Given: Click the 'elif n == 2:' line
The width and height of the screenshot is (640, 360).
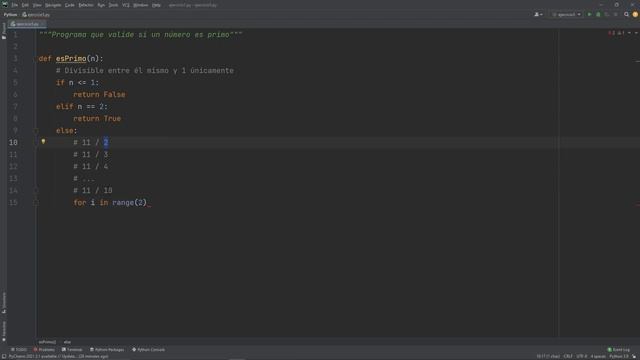Looking at the screenshot, I should [x=82, y=107].
